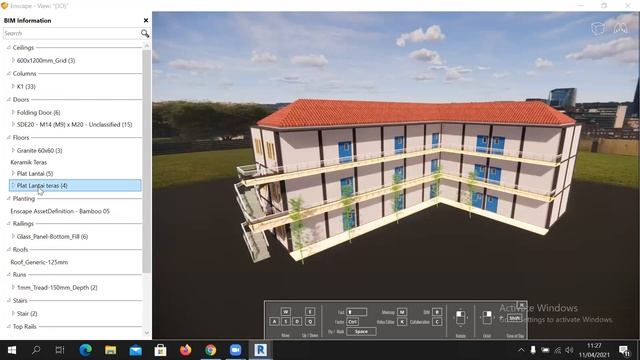Collapse the Planting category

9,198
